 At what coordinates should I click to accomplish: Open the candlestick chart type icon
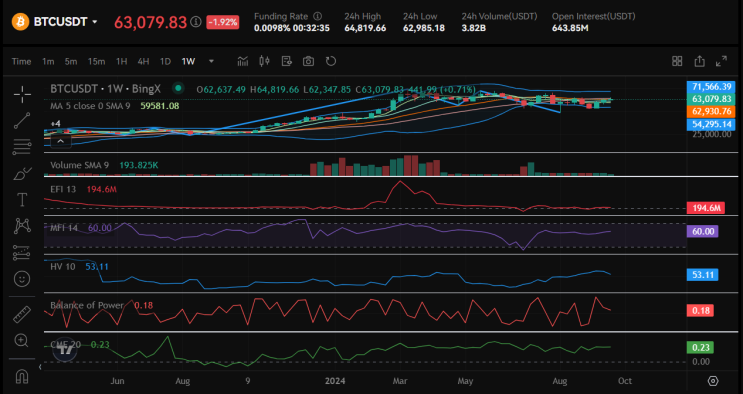point(264,61)
